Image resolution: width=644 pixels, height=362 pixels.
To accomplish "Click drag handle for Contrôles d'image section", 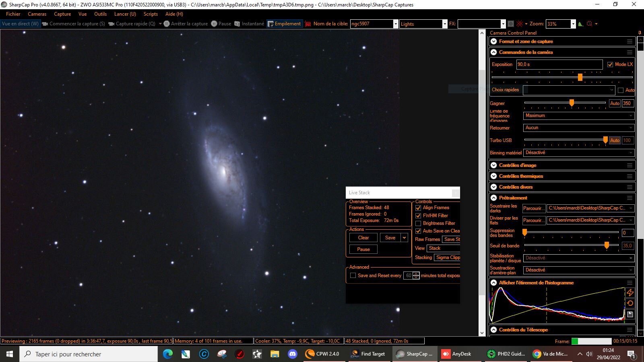I will [630, 165].
